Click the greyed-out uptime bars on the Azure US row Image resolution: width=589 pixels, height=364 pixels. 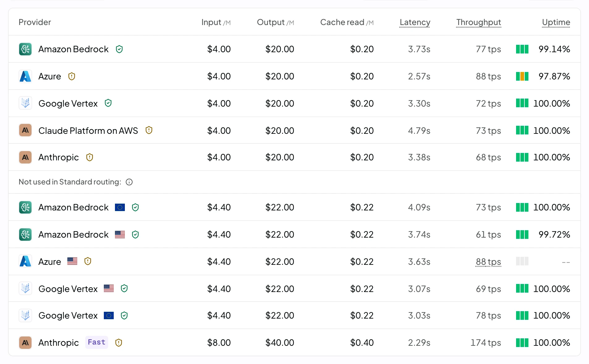[522, 261]
